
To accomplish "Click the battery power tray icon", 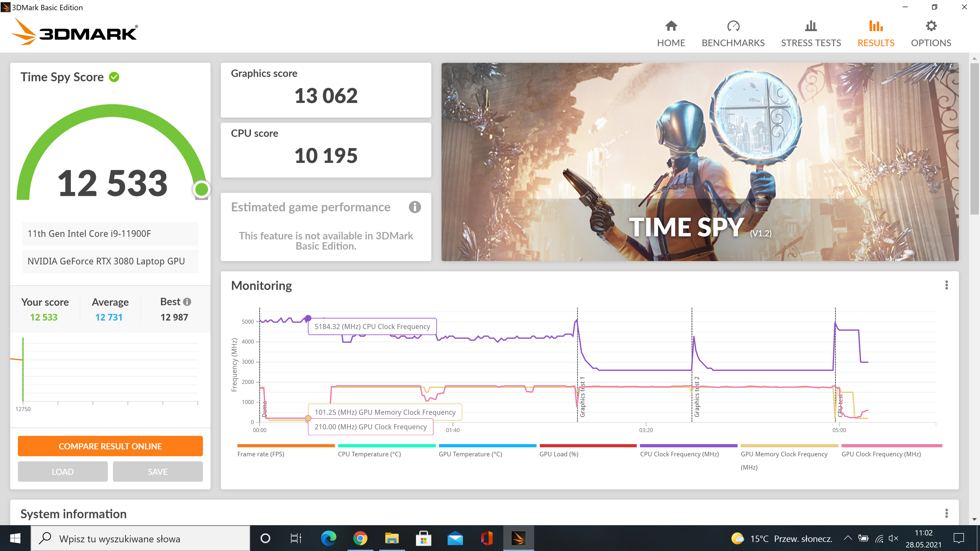I will [x=863, y=538].
